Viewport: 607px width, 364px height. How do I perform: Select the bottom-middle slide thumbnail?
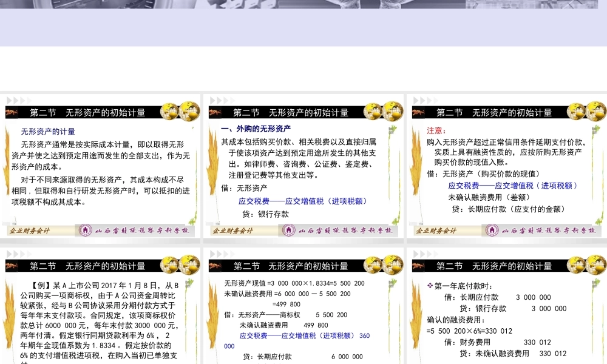tap(303, 309)
